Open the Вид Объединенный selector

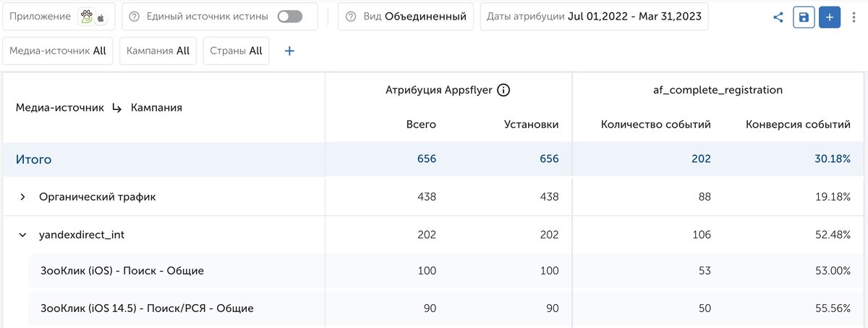click(x=406, y=16)
